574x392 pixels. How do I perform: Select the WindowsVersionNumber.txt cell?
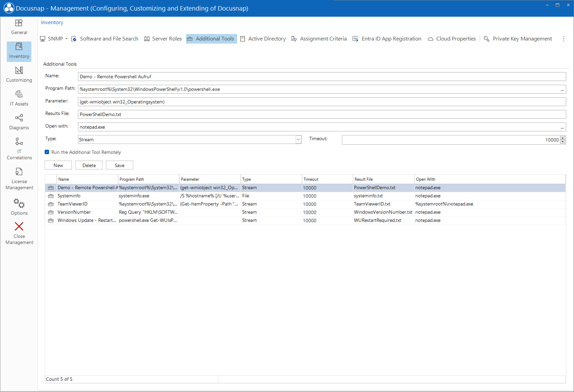tap(383, 212)
